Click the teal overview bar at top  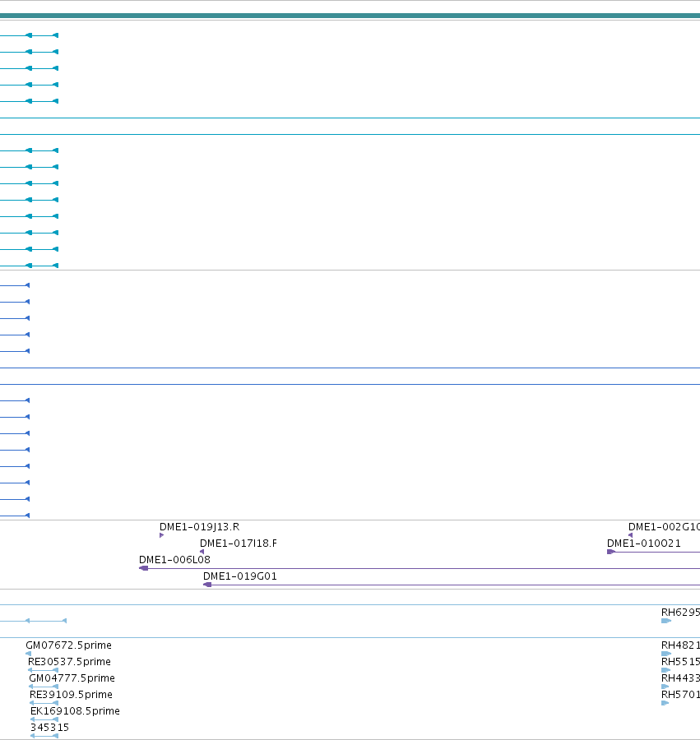(350, 16)
